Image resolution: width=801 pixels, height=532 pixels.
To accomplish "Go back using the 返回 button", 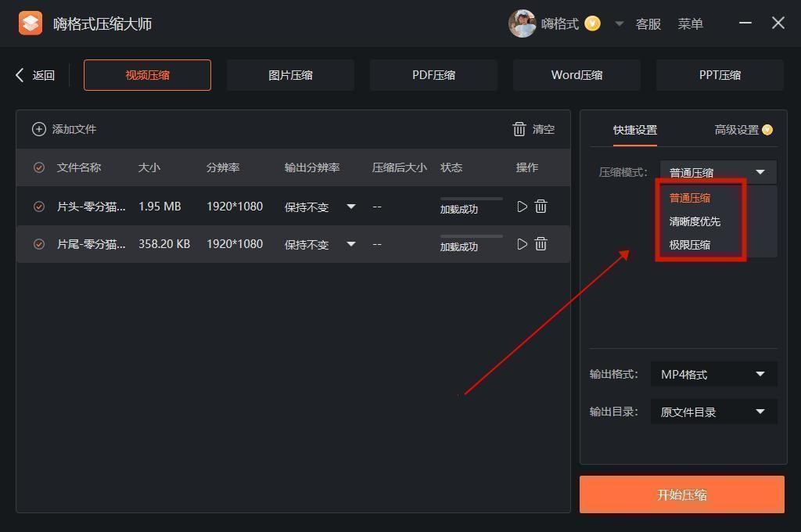I will 35,75.
